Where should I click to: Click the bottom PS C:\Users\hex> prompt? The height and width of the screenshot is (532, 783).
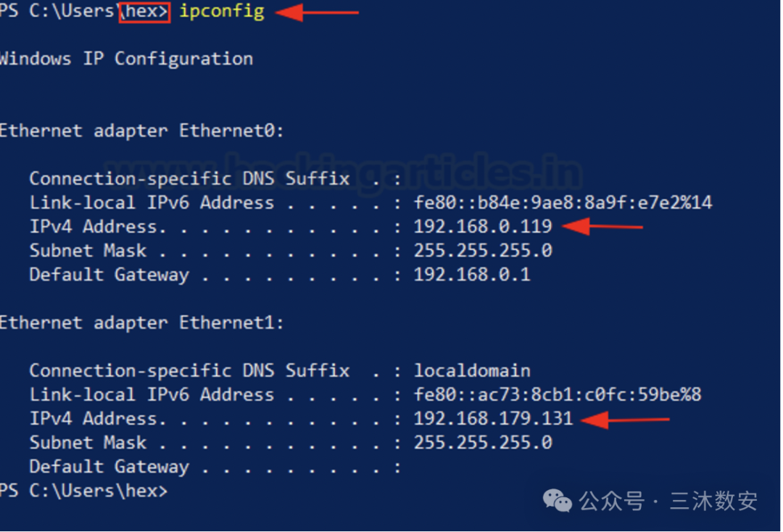coord(84,491)
